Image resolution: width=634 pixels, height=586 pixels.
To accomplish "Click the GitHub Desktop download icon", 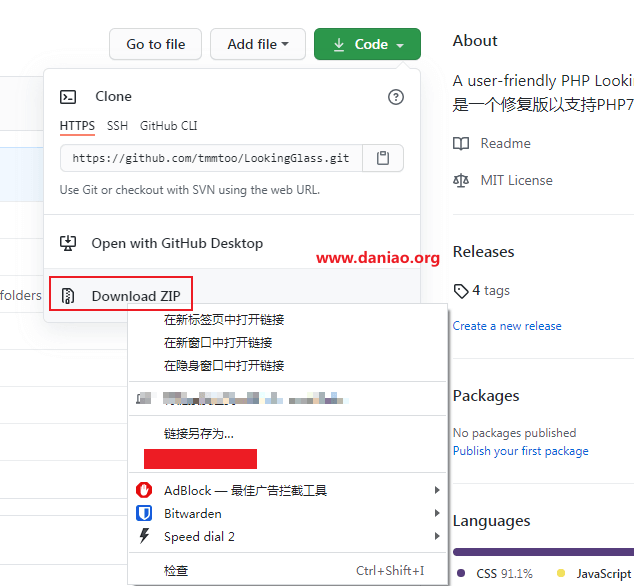I will (x=68, y=243).
